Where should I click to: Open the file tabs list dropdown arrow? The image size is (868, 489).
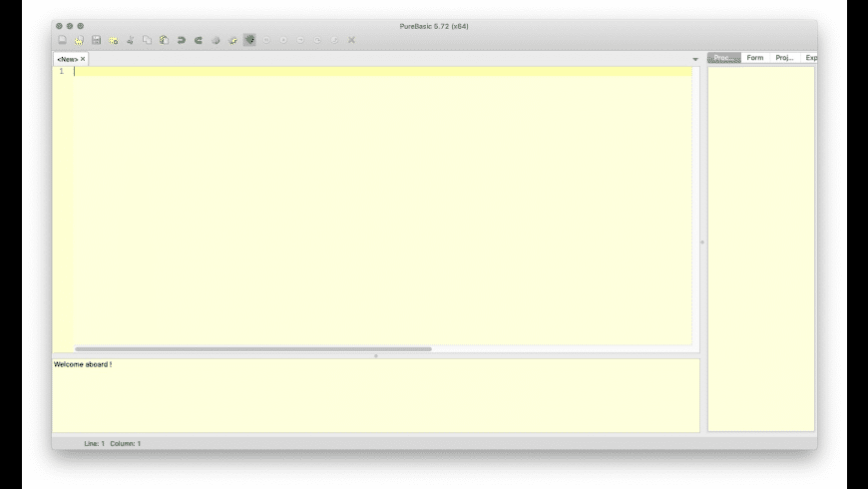(x=695, y=59)
